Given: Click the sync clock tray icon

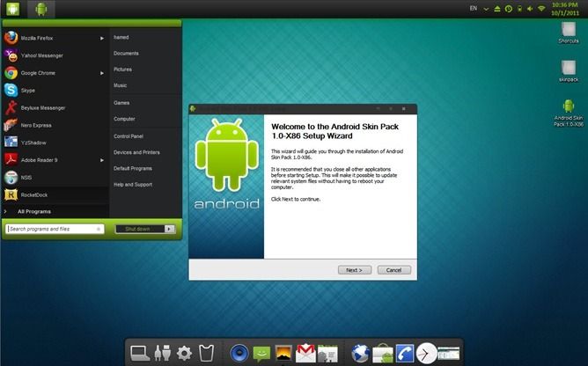Looking at the screenshot, I should click(x=509, y=9).
